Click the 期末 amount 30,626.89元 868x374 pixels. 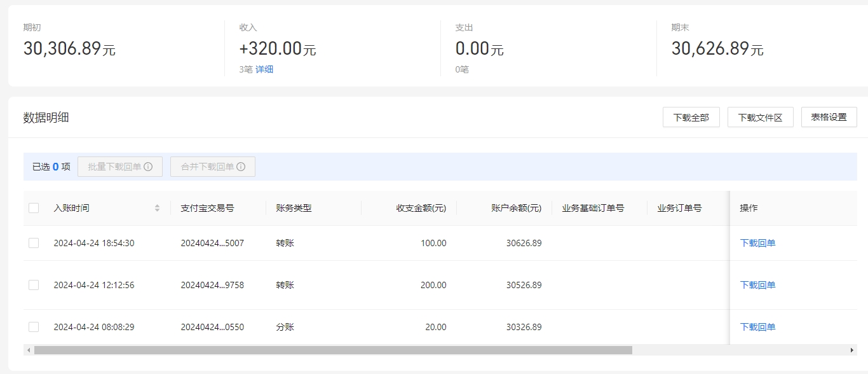tap(717, 48)
